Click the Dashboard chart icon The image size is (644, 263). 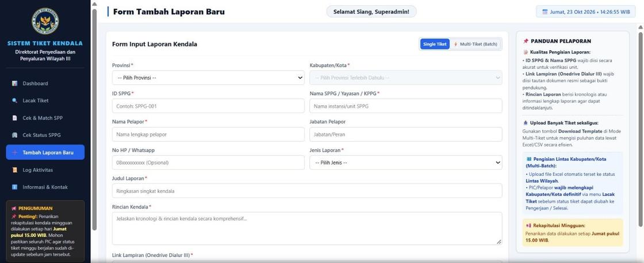(15, 83)
